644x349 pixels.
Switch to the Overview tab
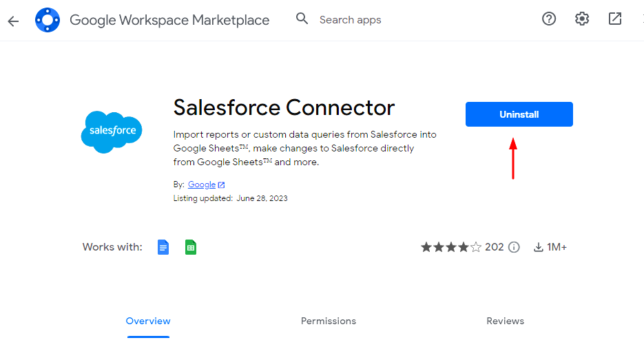pyautogui.click(x=148, y=321)
